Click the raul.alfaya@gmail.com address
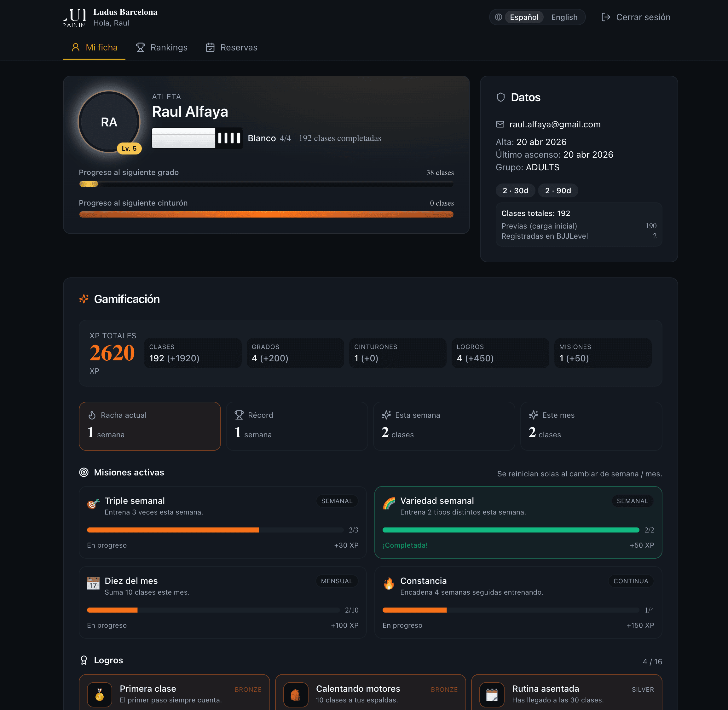Screen dimensions: 728x710 pos(555,124)
